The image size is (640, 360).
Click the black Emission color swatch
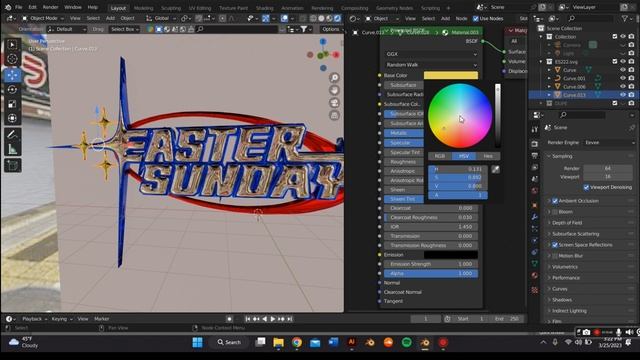point(451,255)
